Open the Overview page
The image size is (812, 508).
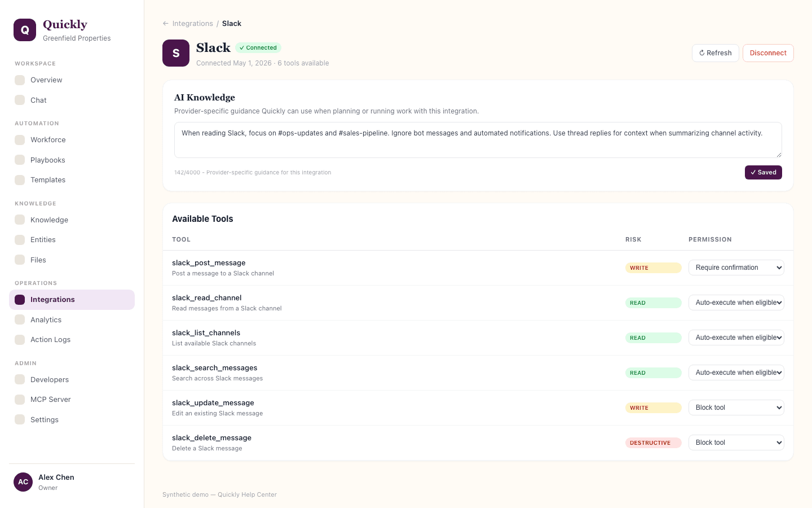coord(72,80)
